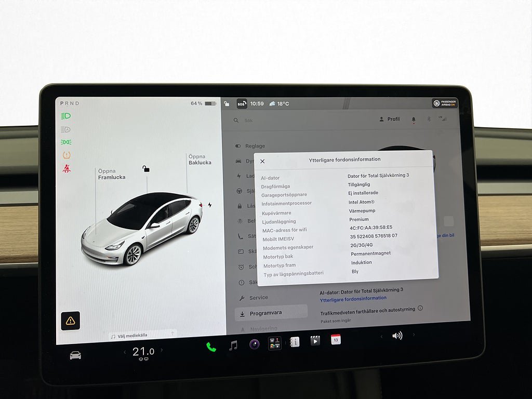This screenshot has width=532, height=399.
Task: Lower volume with left chevron
Action: (x=381, y=337)
